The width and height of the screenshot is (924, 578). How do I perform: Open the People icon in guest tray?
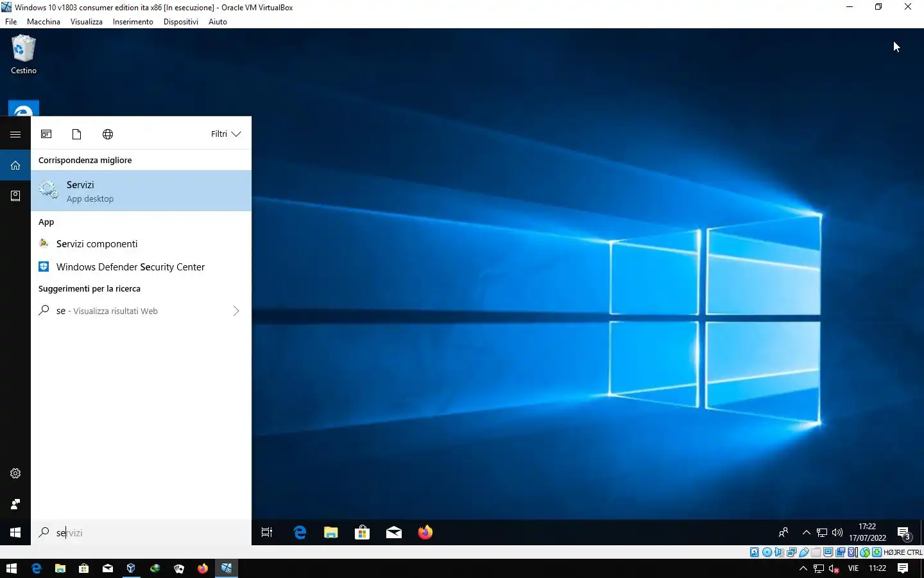(783, 532)
